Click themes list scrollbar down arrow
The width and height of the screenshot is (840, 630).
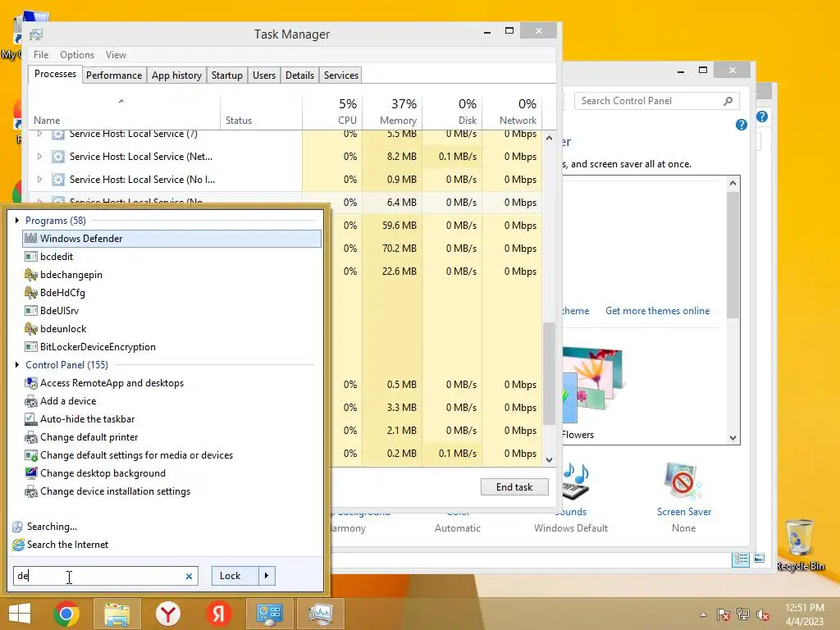click(733, 438)
